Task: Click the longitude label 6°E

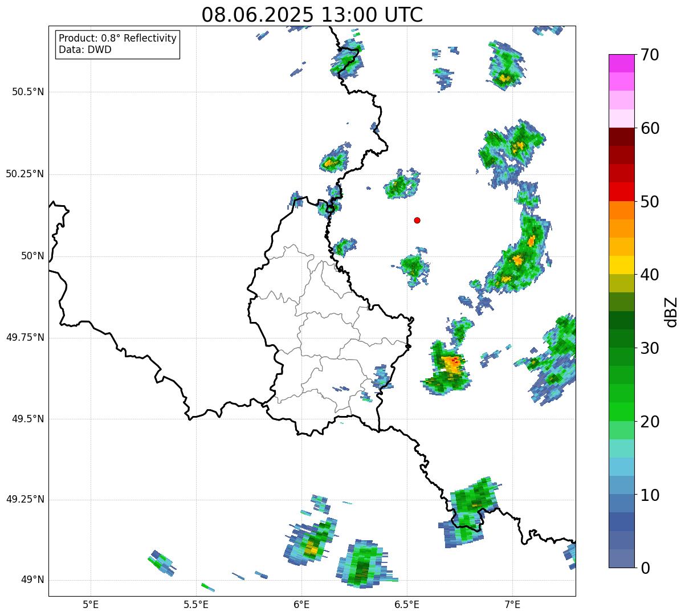Action: tap(301, 604)
